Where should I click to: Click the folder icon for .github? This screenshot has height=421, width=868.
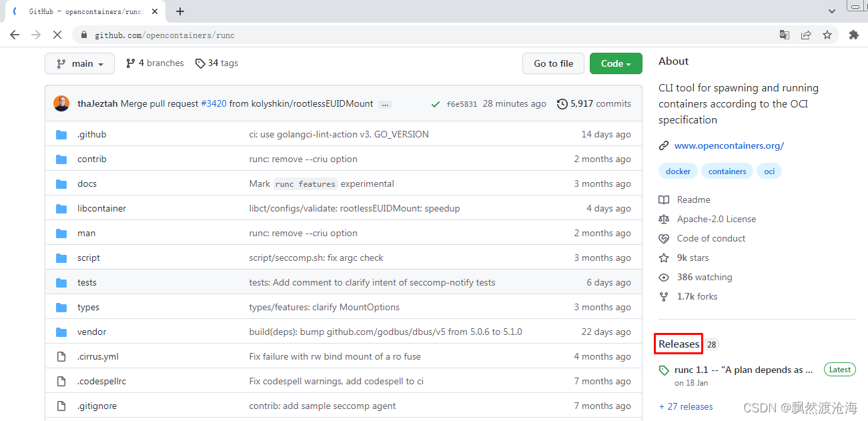point(61,134)
